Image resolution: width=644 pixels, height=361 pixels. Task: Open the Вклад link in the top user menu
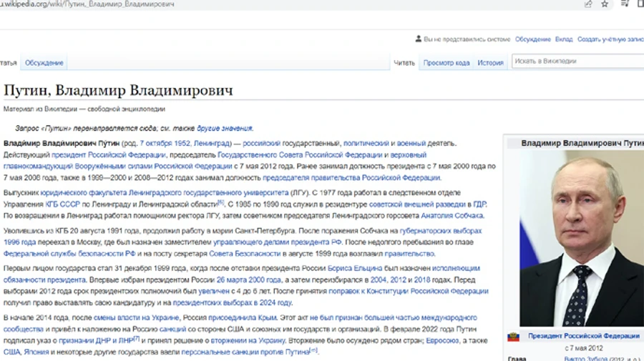pos(564,39)
